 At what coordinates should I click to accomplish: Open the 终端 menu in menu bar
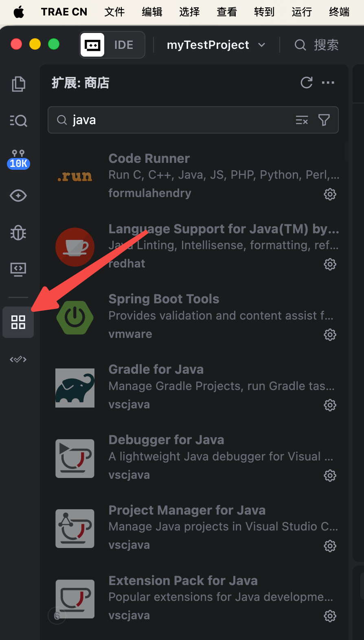tap(339, 12)
